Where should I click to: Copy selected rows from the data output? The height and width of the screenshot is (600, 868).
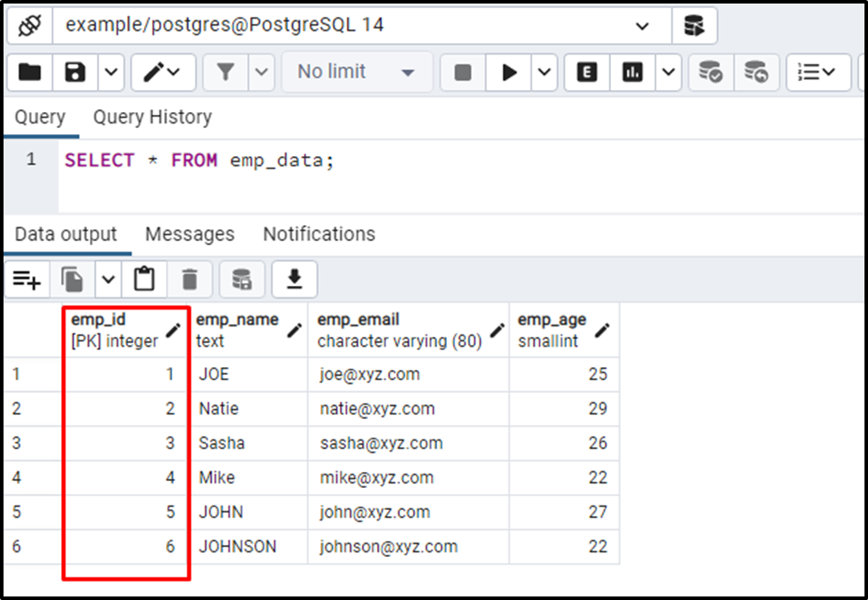pos(74,279)
